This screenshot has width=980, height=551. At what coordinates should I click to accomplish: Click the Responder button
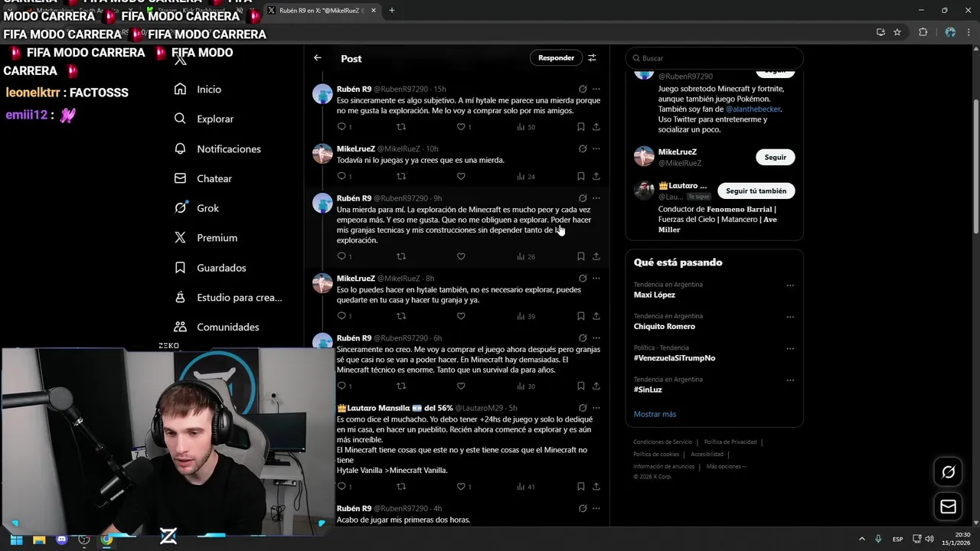[556, 58]
